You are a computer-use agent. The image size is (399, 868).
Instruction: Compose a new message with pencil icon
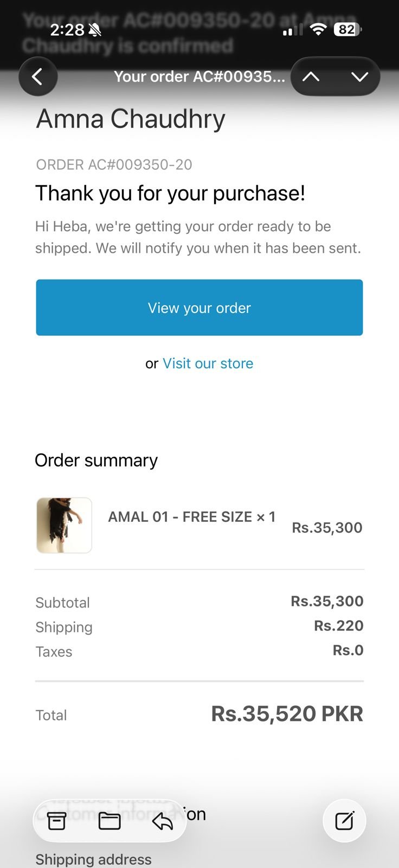tap(344, 821)
